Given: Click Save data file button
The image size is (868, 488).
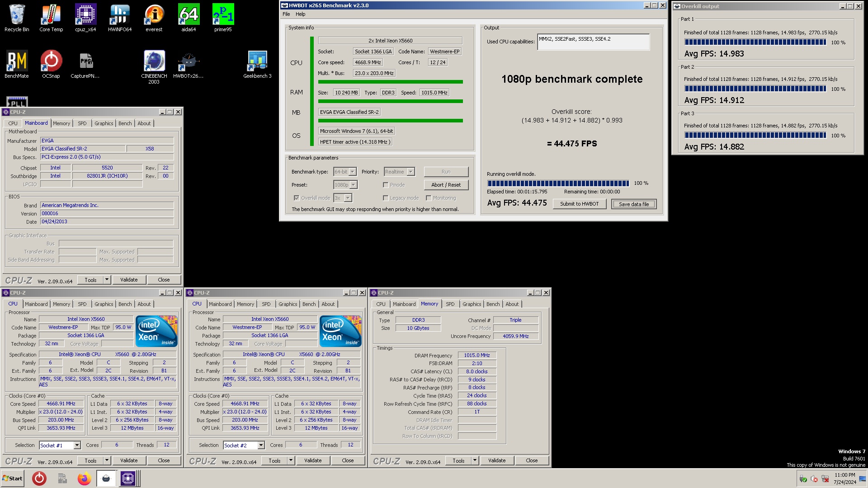Looking at the screenshot, I should pos(634,204).
